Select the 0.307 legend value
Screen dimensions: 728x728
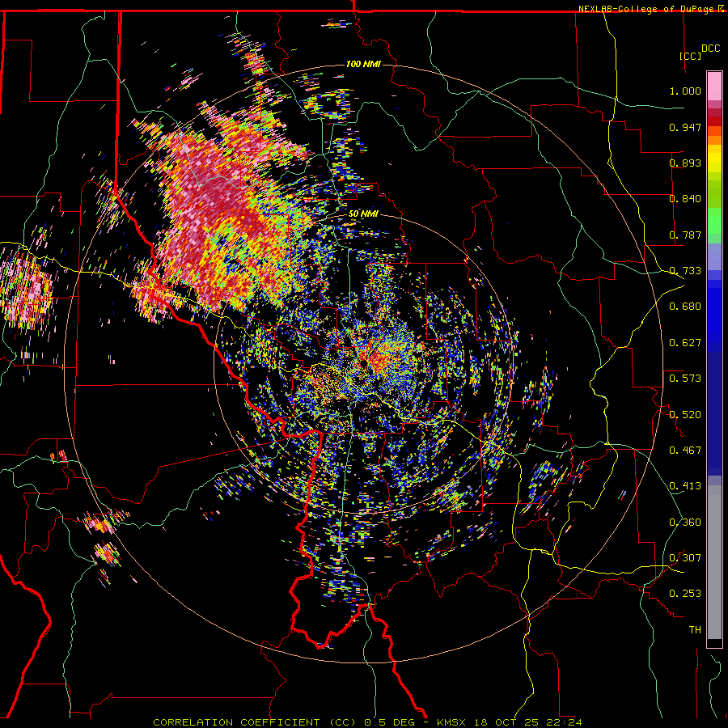(685, 558)
